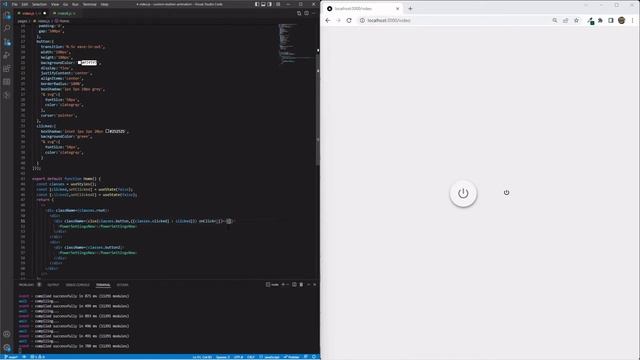Image resolution: width=640 pixels, height=360 pixels.
Task: Maximize the terminal panel with chevron
Action: 309,284
